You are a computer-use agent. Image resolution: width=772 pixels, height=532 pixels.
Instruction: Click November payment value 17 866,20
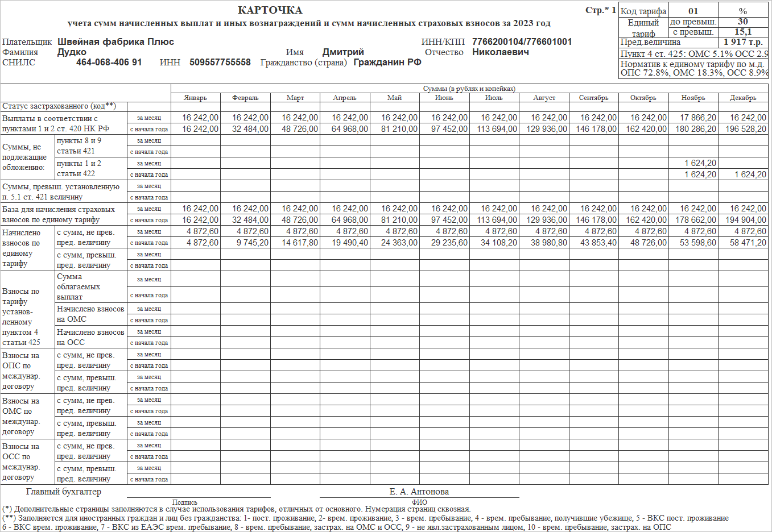coord(698,118)
